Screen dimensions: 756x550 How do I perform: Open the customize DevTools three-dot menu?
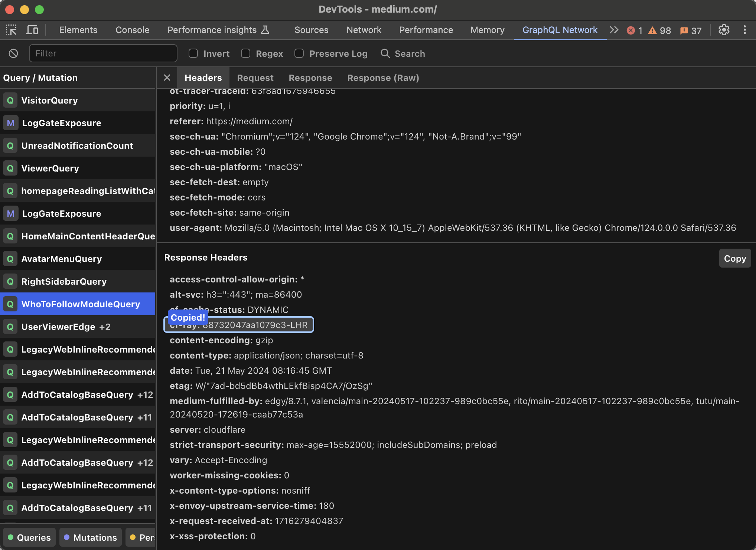[744, 30]
